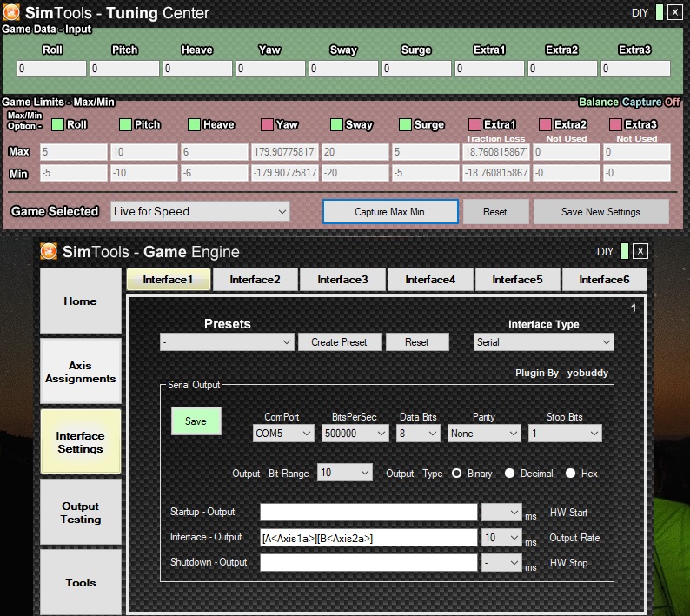
Task: Switch to the Interface6 tab
Action: pyautogui.click(x=604, y=280)
